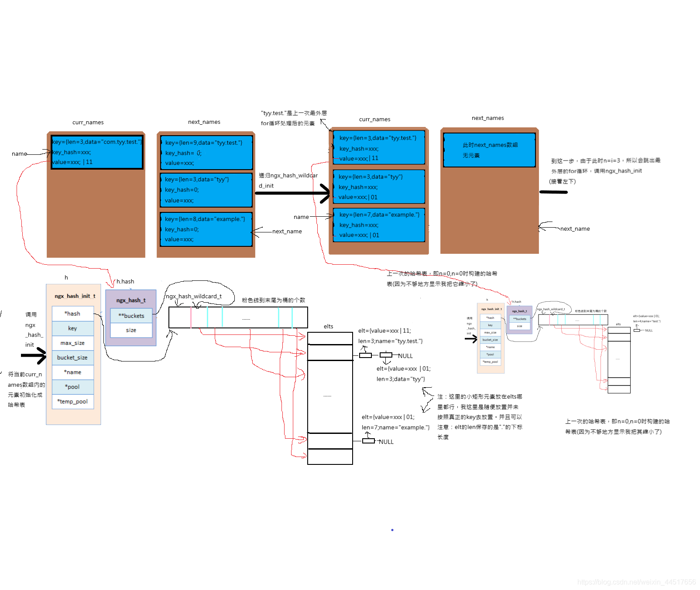Click the note 将当前curr_names数组内的元素初始化成哈希表
The width and height of the screenshot is (700, 590).
26,390
